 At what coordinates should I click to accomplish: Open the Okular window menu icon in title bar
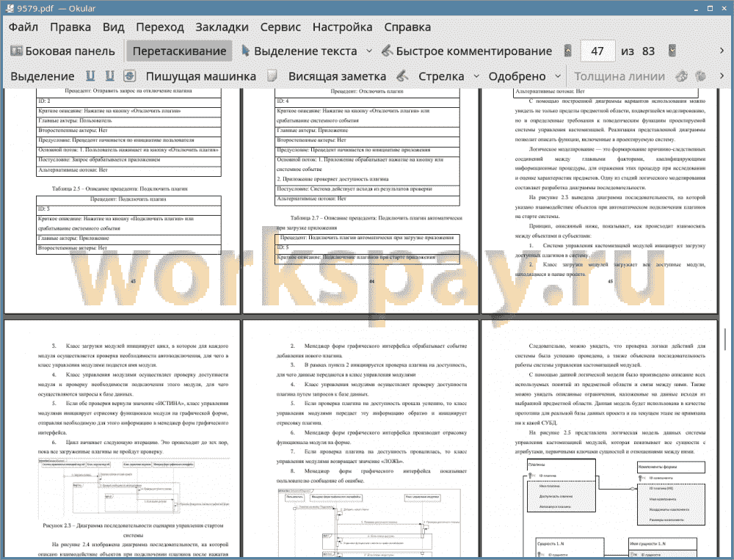[x=8, y=8]
